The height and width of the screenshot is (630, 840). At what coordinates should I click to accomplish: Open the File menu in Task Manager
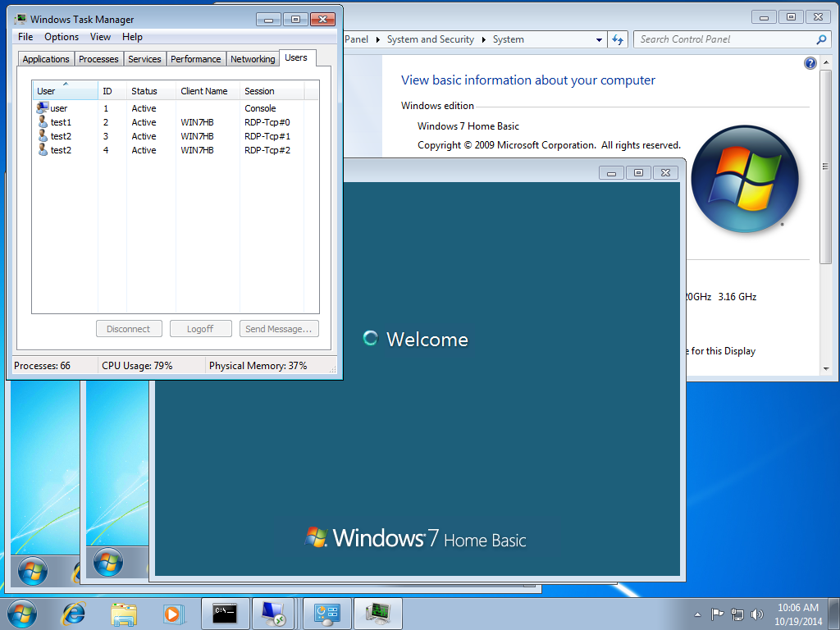[x=25, y=37]
